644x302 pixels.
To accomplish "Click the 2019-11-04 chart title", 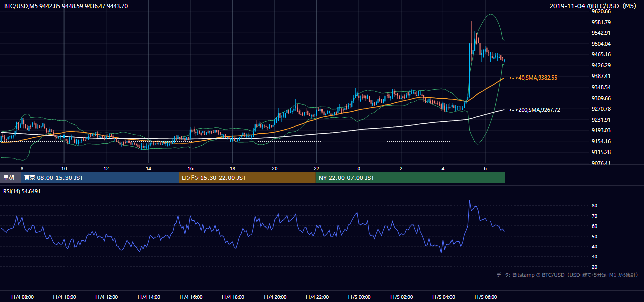I will click(594, 6).
